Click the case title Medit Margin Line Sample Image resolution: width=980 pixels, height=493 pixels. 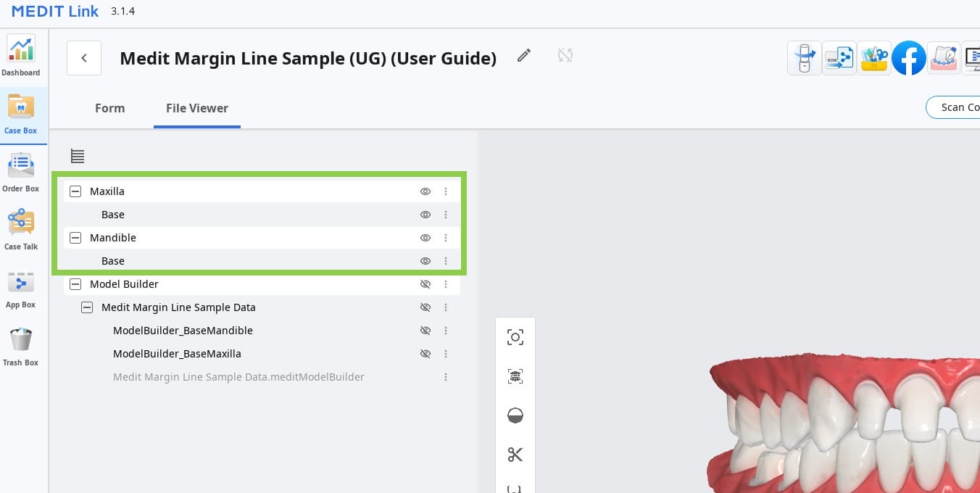[308, 59]
